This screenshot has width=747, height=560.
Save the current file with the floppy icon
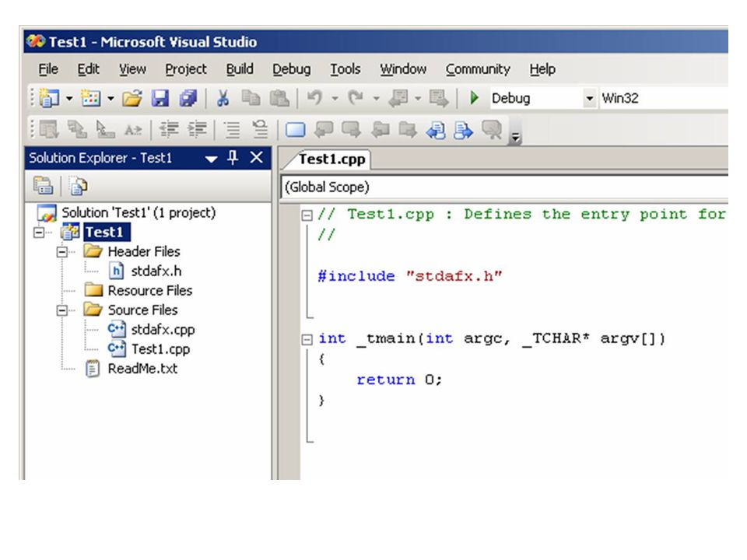click(x=160, y=98)
